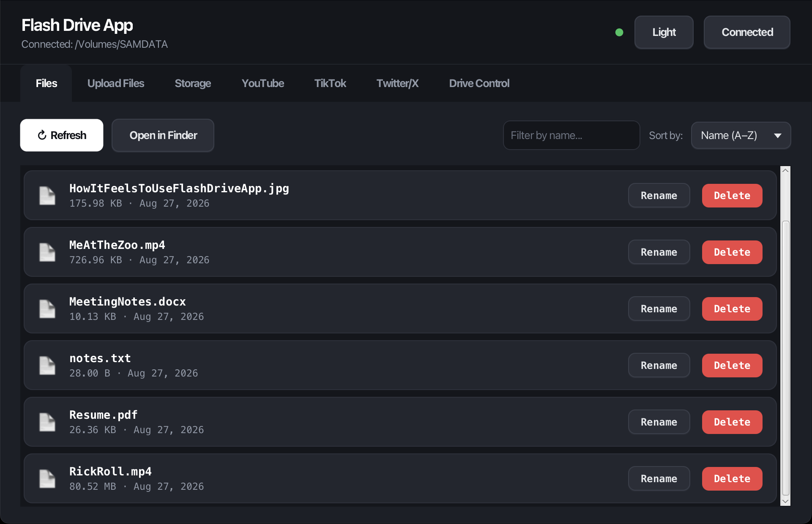This screenshot has width=812, height=524.
Task: Click the Sort by: label
Action: pos(666,135)
